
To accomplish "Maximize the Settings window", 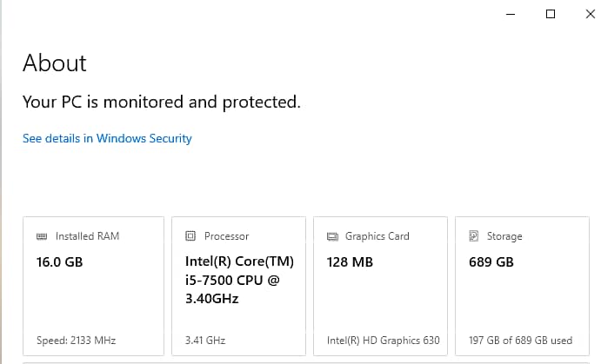I will [x=551, y=14].
